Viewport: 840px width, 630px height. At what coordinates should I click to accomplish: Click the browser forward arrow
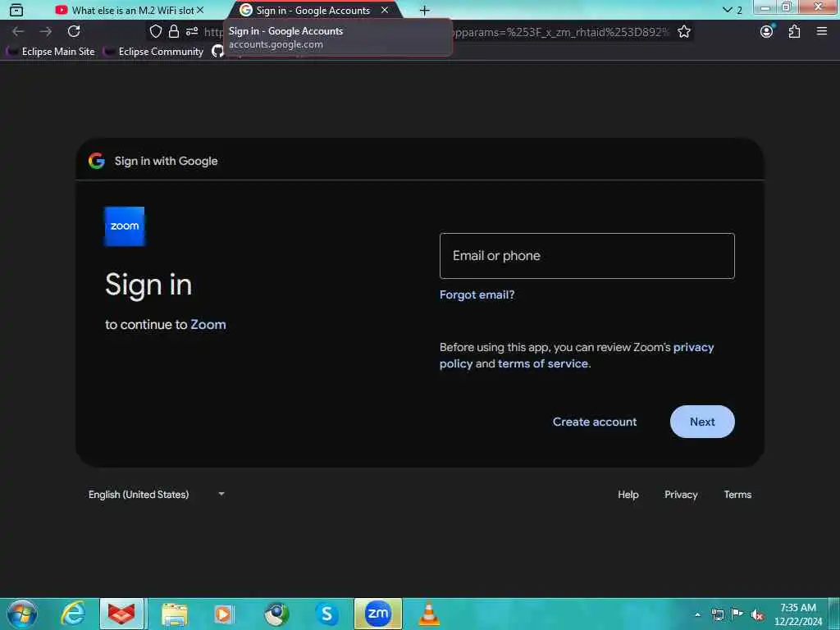point(46,32)
